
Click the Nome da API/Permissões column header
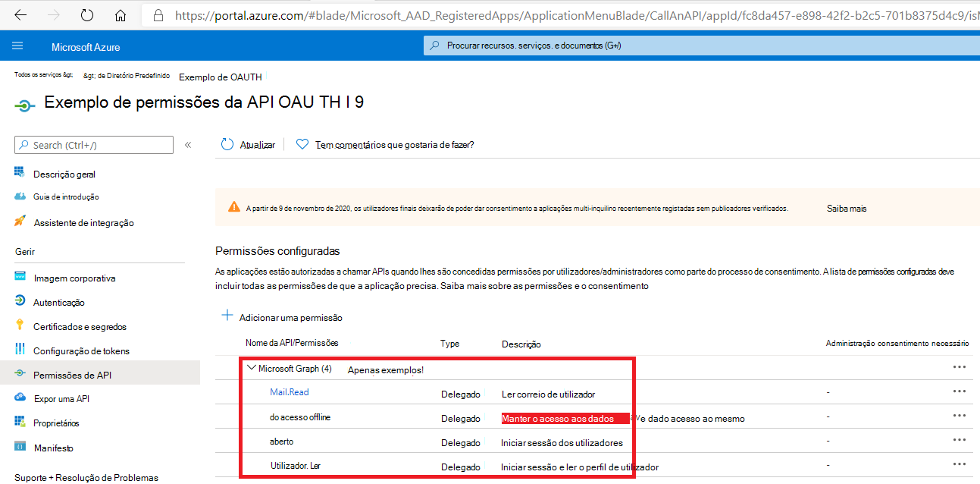click(x=292, y=343)
